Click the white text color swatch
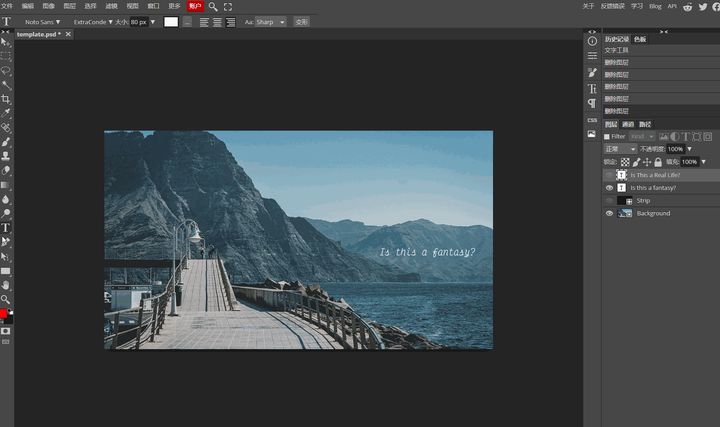The image size is (720, 427). pyautogui.click(x=171, y=21)
